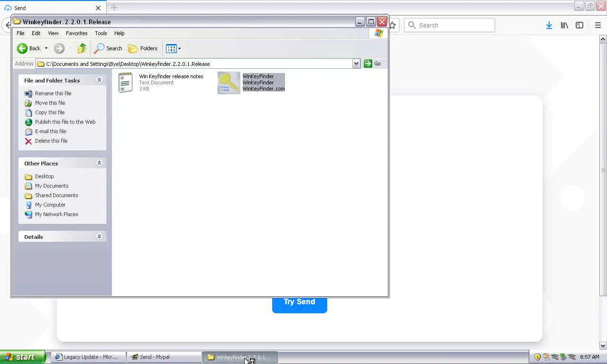Click Rename this file
The width and height of the screenshot is (607, 364).
tap(53, 93)
